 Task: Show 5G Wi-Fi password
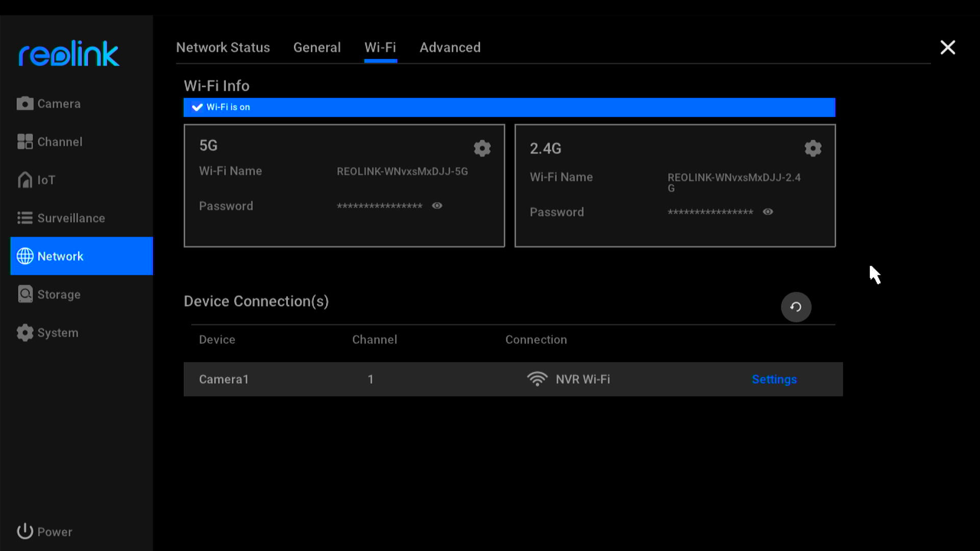(x=437, y=206)
